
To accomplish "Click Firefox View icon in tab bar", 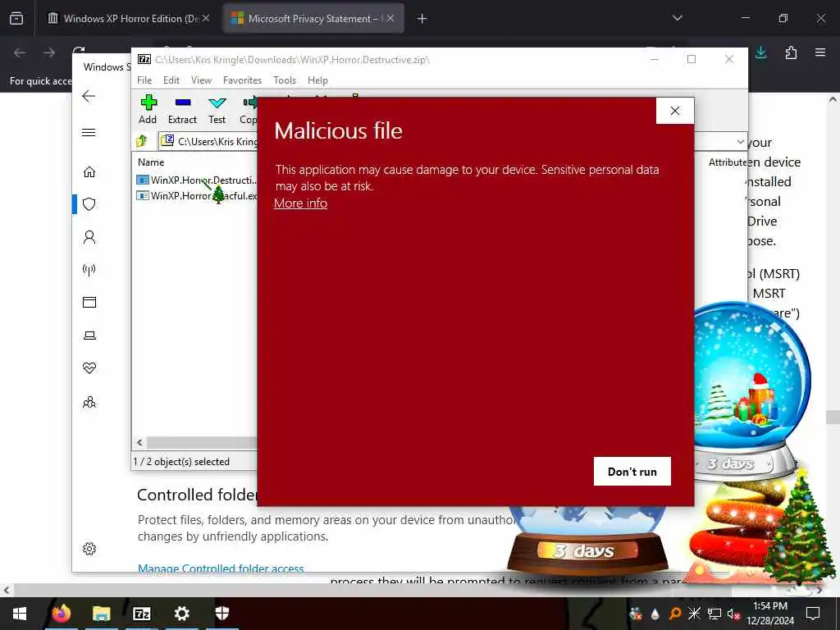I will (16, 18).
